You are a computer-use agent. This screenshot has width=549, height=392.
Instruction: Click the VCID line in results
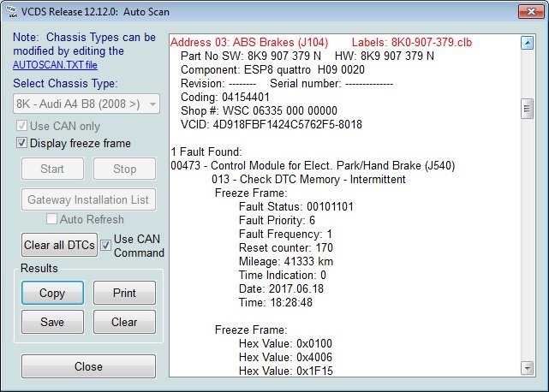tap(272, 124)
